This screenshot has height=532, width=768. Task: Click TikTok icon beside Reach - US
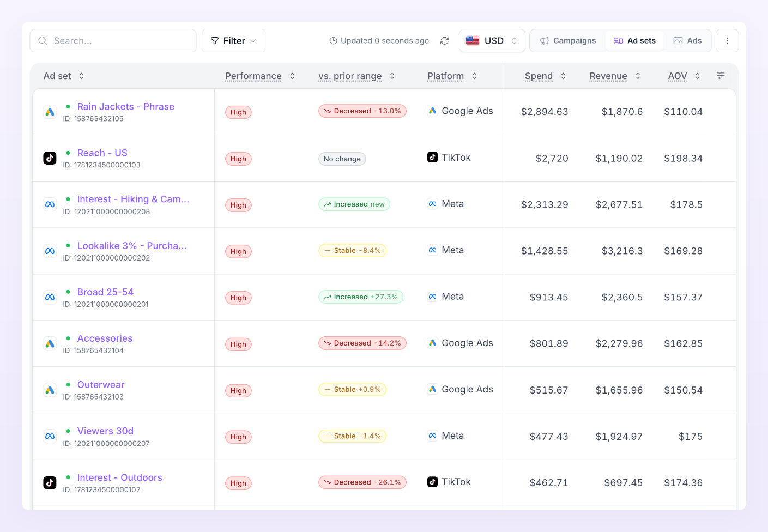[x=50, y=158]
